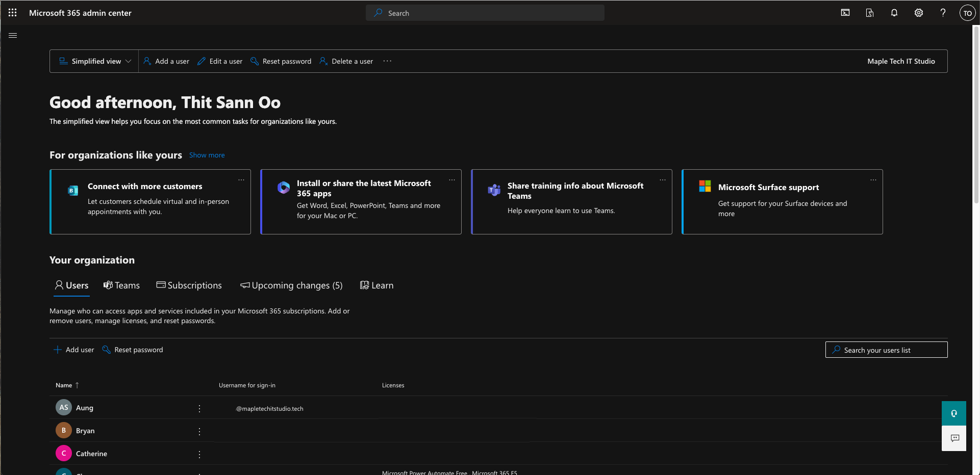Sort users by Name column
Viewport: 980px width, 475px height.
(x=67, y=385)
